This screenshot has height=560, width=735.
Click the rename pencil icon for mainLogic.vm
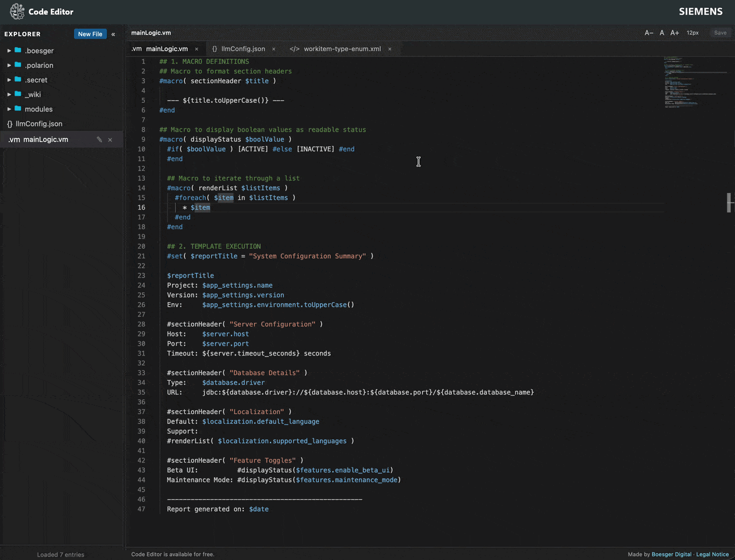99,140
